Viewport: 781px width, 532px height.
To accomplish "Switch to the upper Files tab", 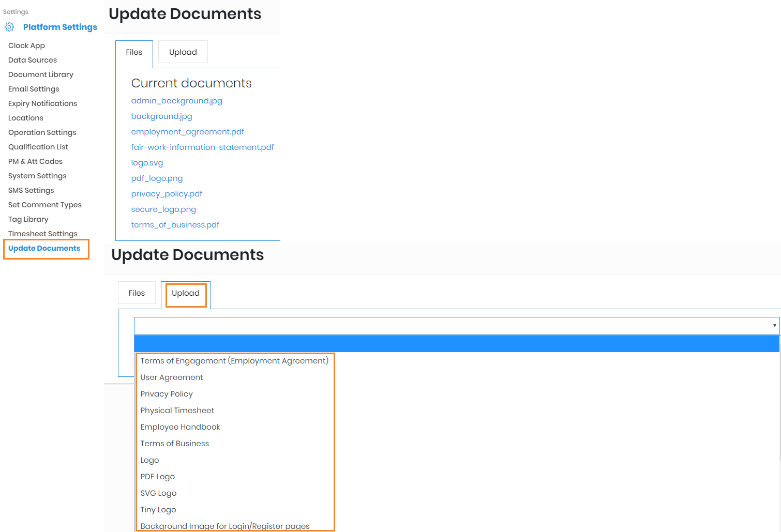I will point(134,52).
